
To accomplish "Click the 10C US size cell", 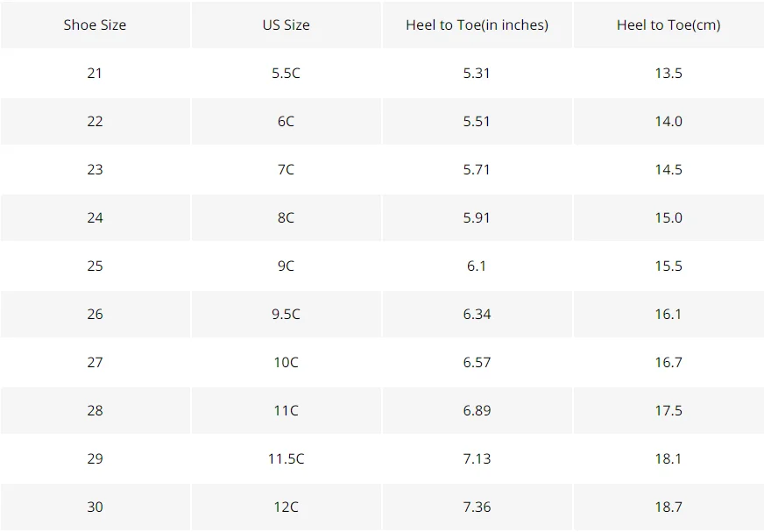I will pyautogui.click(x=286, y=363).
